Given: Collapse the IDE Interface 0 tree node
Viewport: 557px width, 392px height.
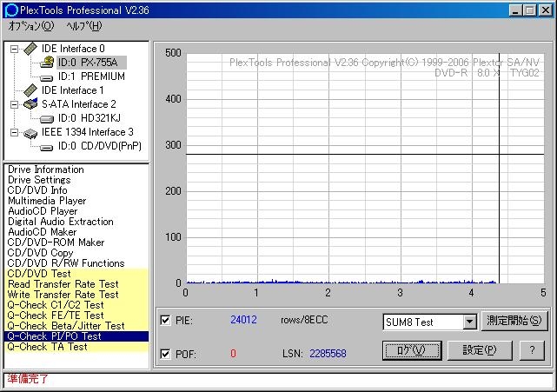Looking at the screenshot, I should [15, 49].
